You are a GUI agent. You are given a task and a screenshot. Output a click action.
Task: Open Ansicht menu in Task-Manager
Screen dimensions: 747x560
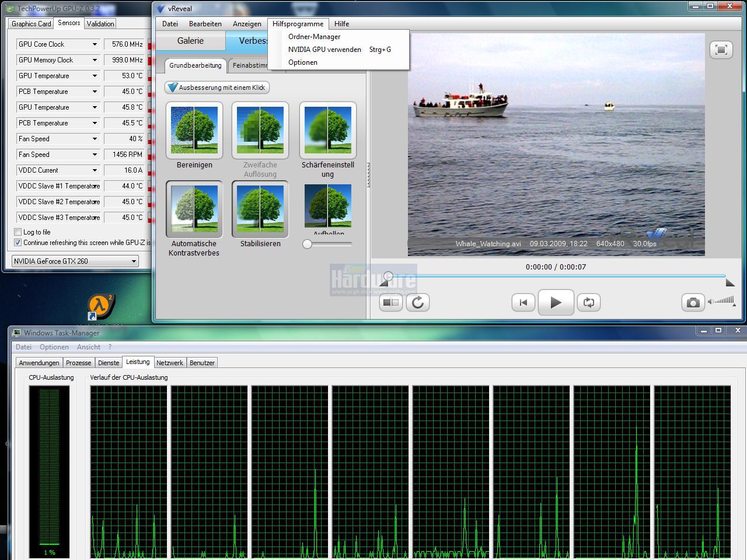89,347
